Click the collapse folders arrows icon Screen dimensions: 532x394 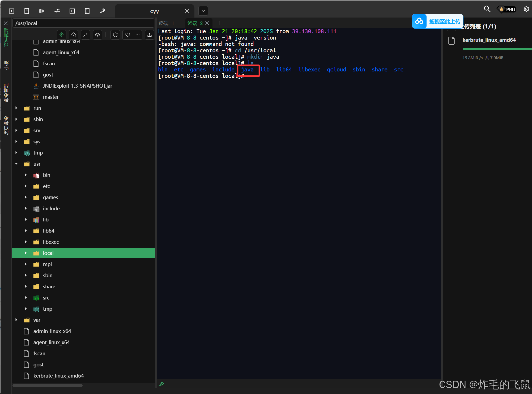[86, 35]
